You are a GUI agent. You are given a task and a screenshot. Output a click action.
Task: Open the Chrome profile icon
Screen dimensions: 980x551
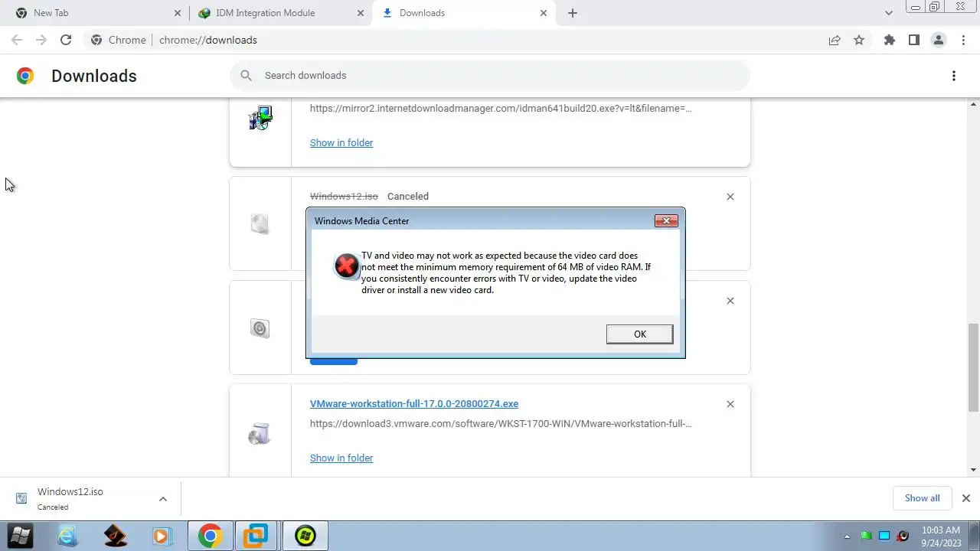tap(939, 40)
